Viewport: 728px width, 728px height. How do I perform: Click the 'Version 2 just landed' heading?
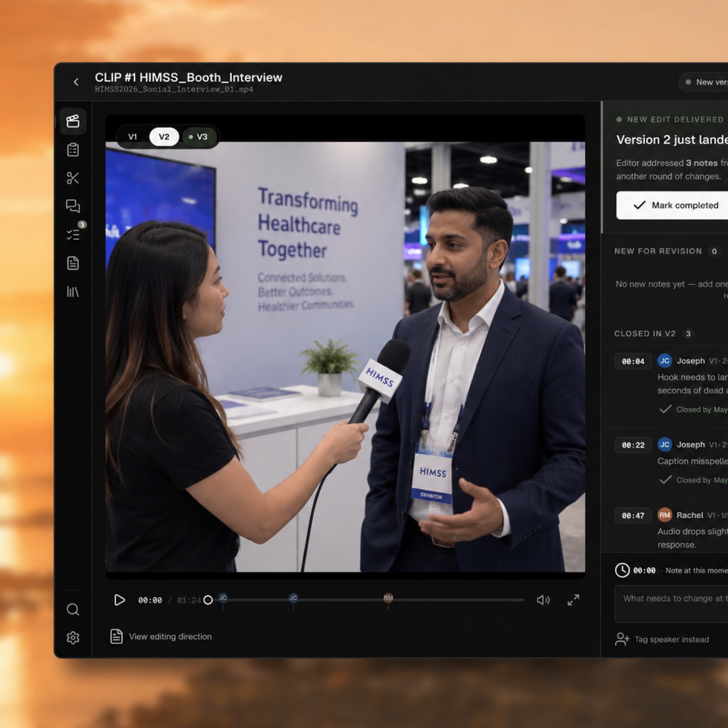tap(672, 140)
